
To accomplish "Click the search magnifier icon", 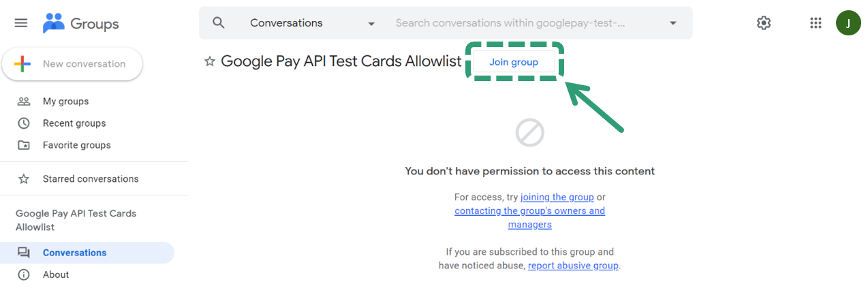I will click(219, 23).
